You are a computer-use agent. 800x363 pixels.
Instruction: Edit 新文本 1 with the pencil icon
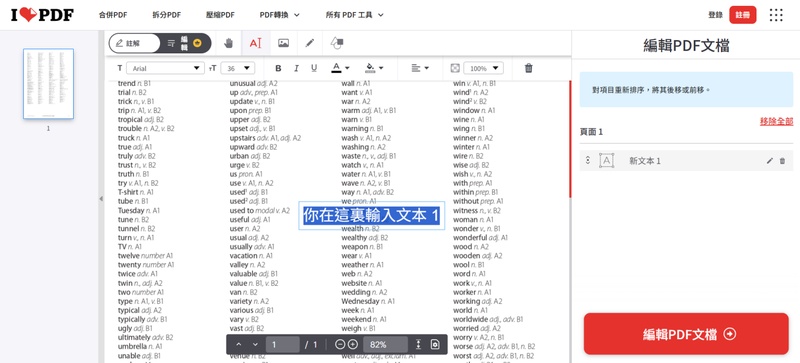coord(770,161)
